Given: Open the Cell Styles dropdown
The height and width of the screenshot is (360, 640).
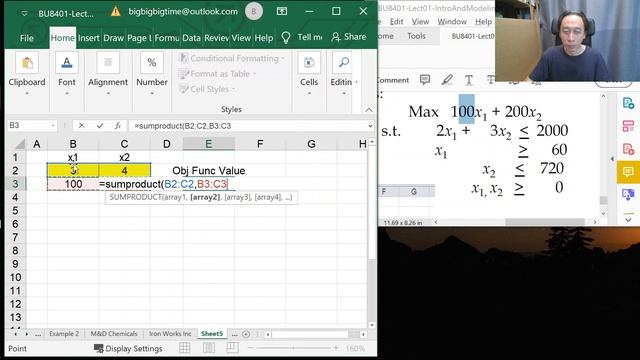Looking at the screenshot, I should [x=207, y=89].
